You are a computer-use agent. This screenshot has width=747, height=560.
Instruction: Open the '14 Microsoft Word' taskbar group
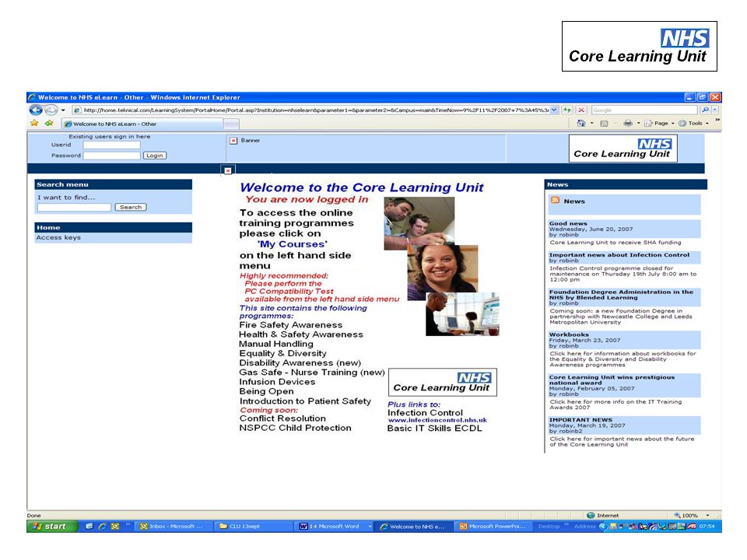point(334,527)
